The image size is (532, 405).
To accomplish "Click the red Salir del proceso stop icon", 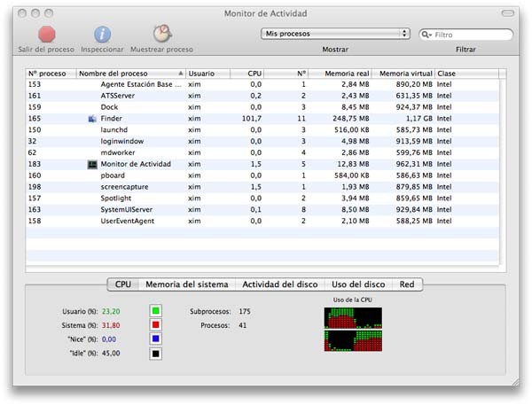I will (46, 34).
